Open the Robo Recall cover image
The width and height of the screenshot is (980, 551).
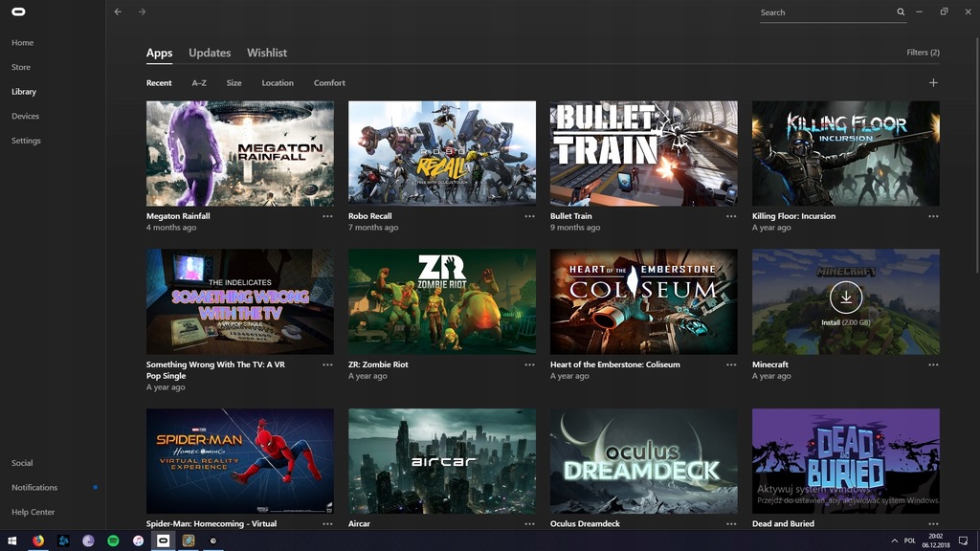pos(442,154)
